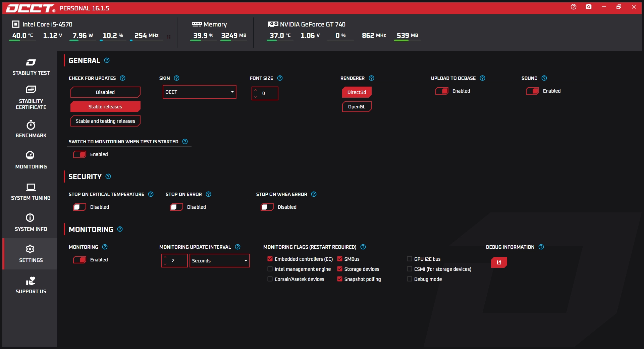Screen dimensions: 644x349
Task: Uncheck Snapshot polling flag
Action: click(340, 279)
